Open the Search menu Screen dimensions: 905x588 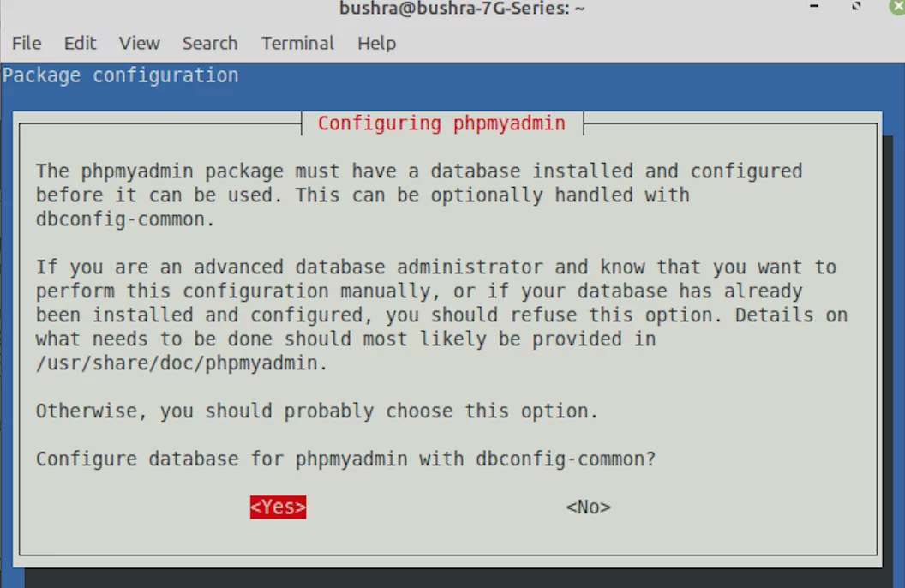(210, 43)
